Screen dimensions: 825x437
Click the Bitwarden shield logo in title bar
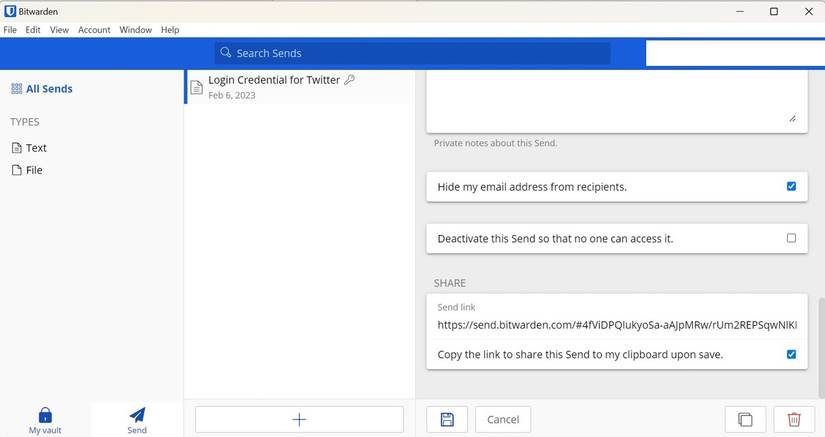pyautogui.click(x=10, y=11)
